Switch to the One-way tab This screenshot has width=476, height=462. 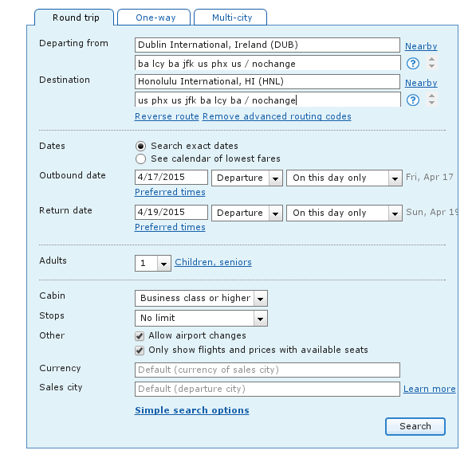pos(154,18)
